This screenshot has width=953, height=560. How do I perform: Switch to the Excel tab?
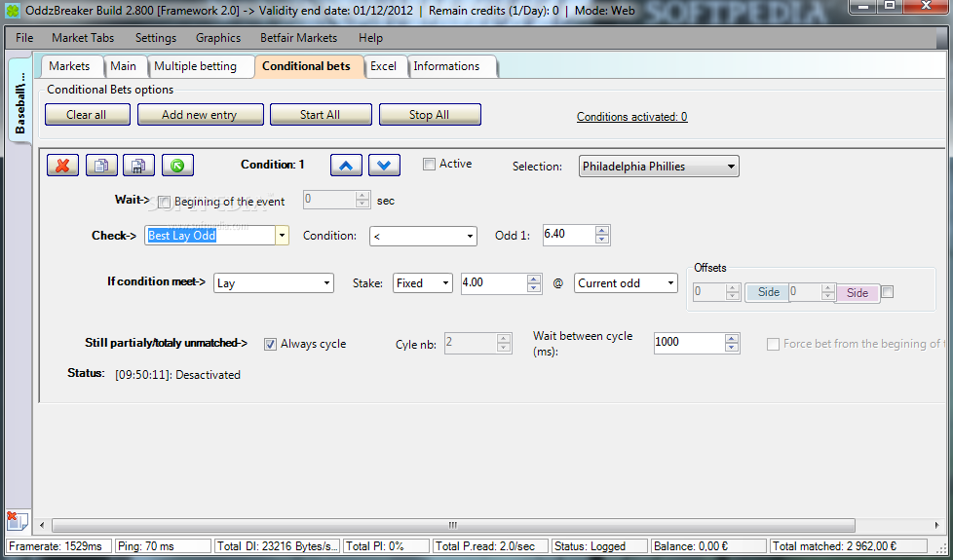tap(384, 66)
